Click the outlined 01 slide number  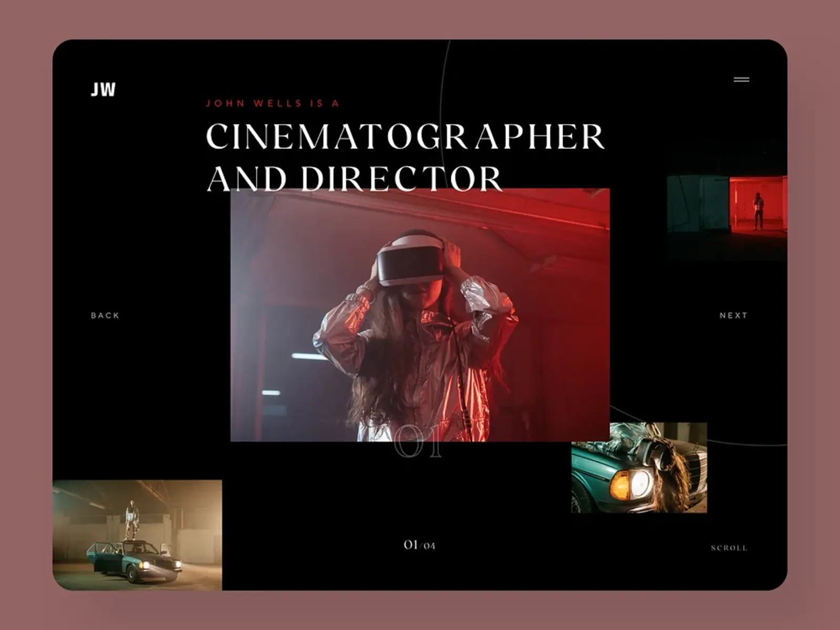click(418, 442)
